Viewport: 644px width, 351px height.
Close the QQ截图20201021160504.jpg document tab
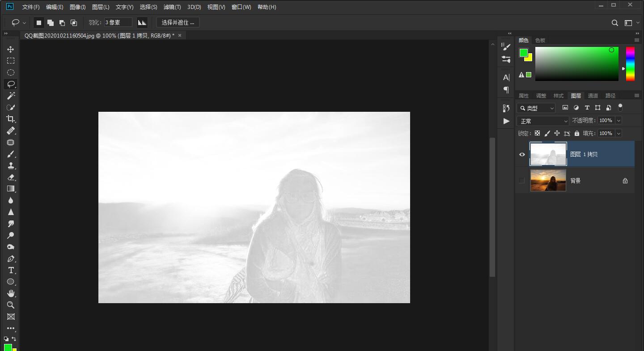point(180,35)
